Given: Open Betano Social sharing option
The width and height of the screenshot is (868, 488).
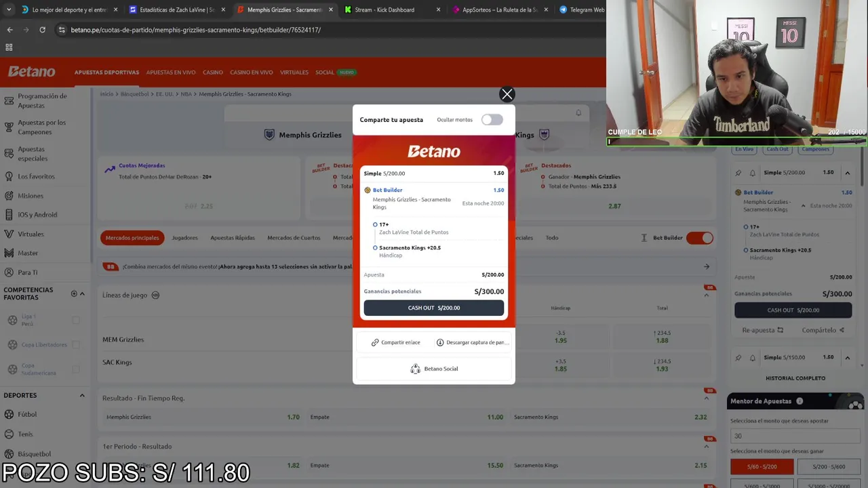Looking at the screenshot, I should [x=434, y=369].
